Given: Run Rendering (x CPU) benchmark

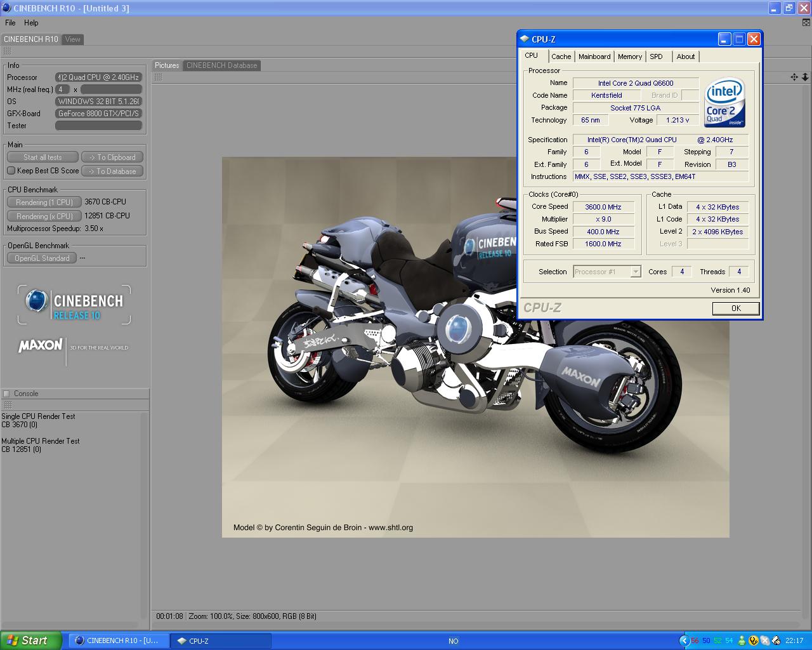Looking at the screenshot, I should [44, 216].
